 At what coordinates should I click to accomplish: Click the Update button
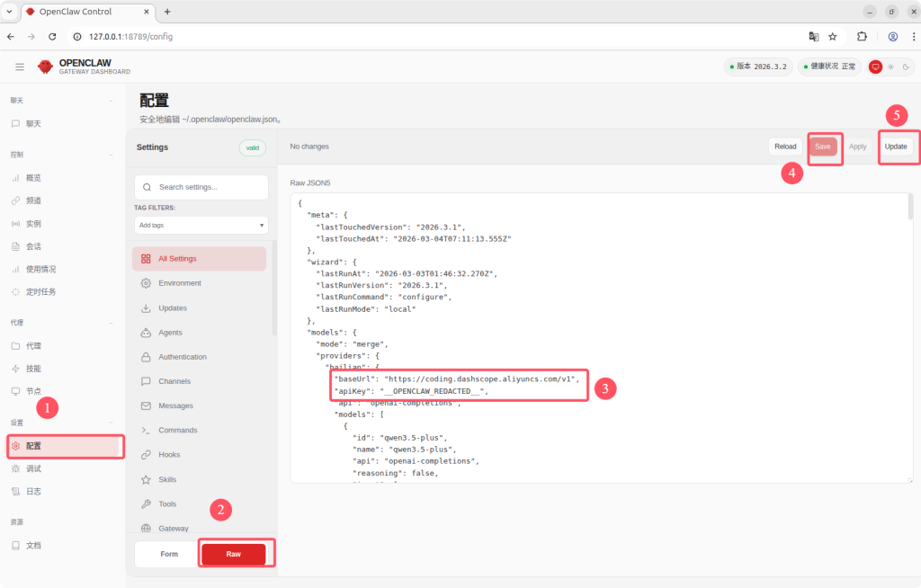(896, 147)
